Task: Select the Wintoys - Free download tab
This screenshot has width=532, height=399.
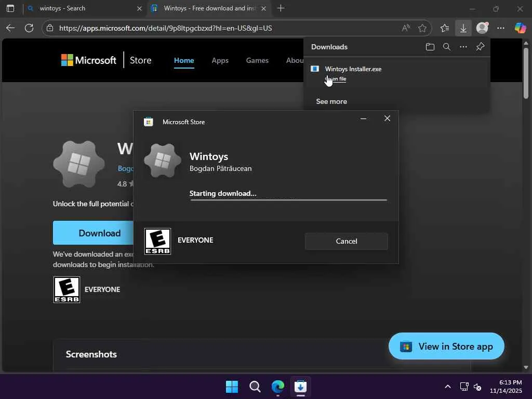Action: [x=209, y=8]
